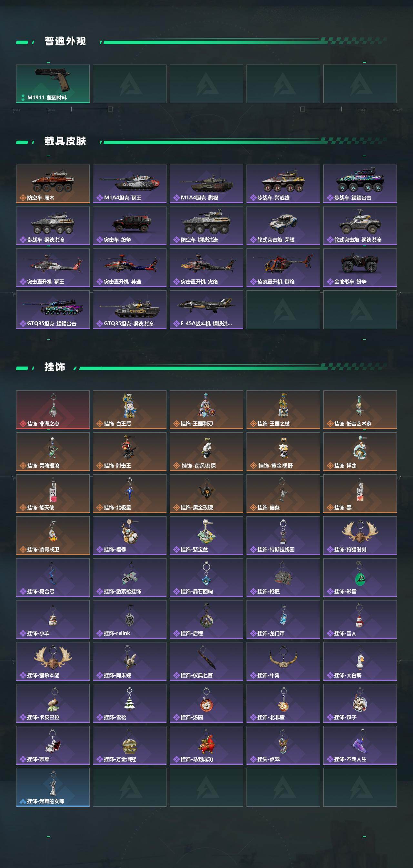Screen dimensions: 413x868
Task: Select the 挂饰-雪人 snowman charm
Action: point(360,620)
